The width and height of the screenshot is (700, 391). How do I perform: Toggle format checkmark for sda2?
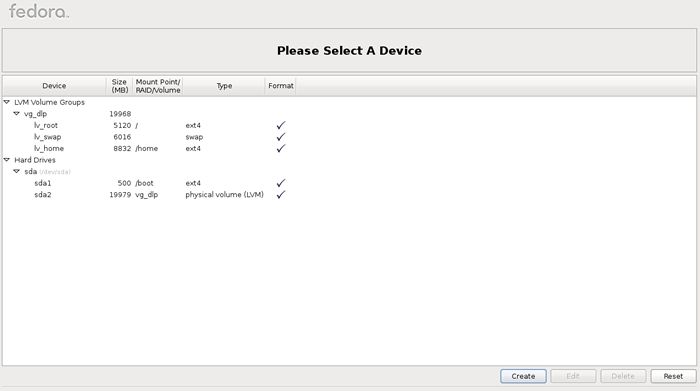(280, 195)
